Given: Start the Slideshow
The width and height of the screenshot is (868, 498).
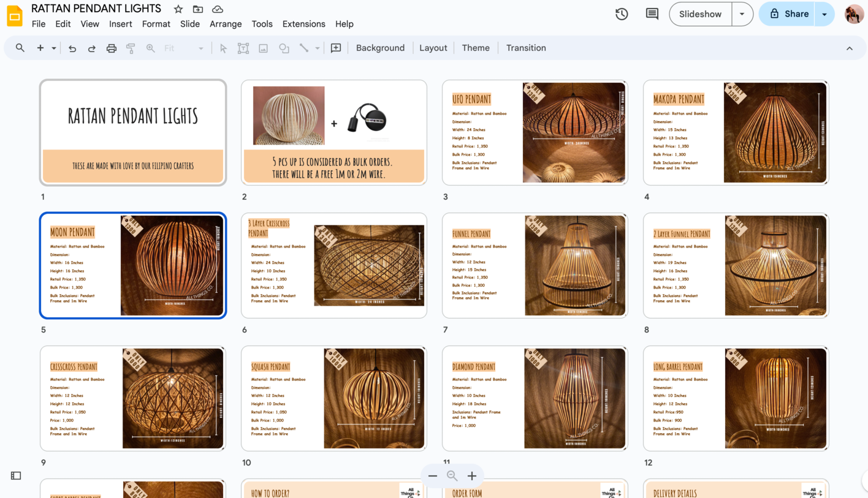Looking at the screenshot, I should 701,14.
